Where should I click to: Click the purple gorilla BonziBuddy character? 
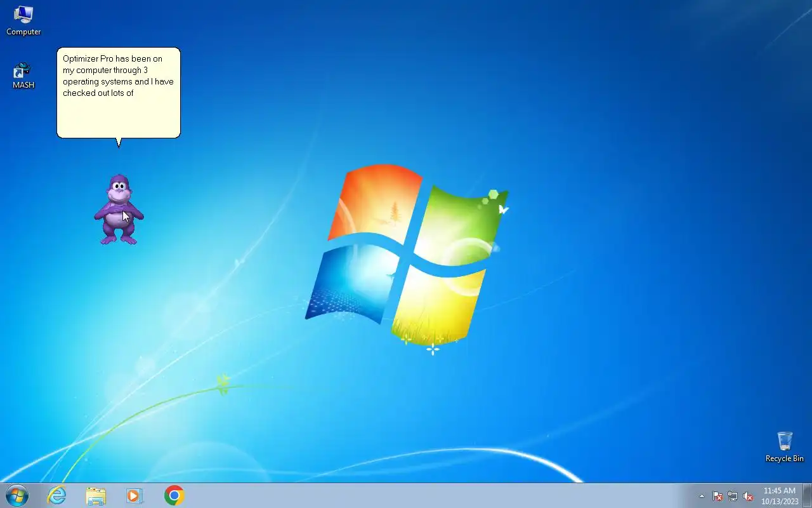(x=119, y=210)
